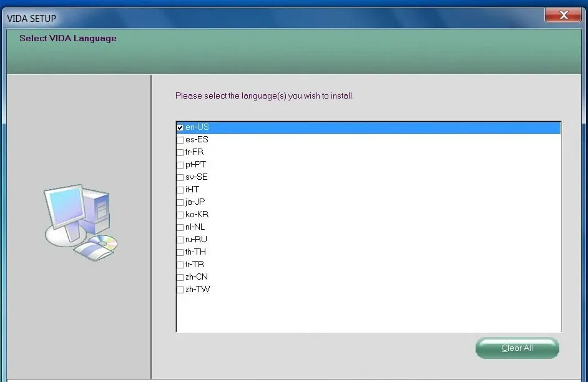
Task: Enable the th-TH language checkbox
Action: [x=180, y=252]
